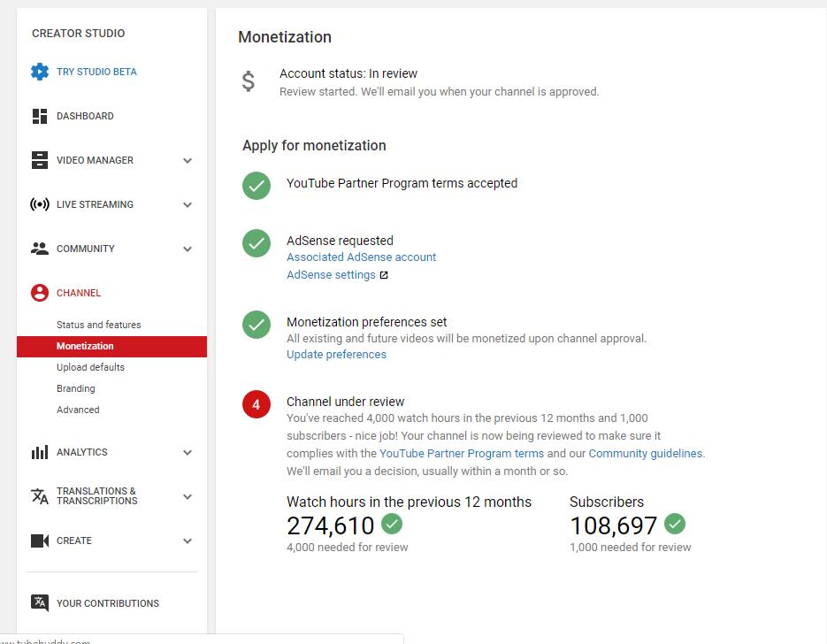Click the Try Studio Beta link
827x644 pixels.
(96, 72)
